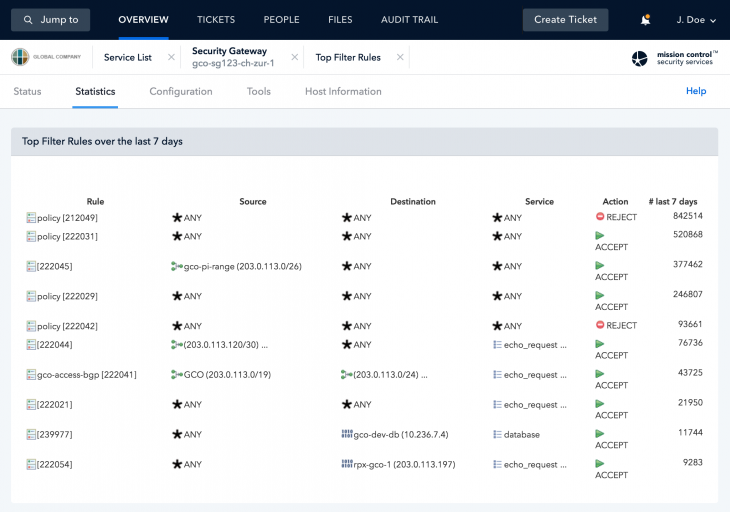Click the Global Company logo

click(46, 57)
